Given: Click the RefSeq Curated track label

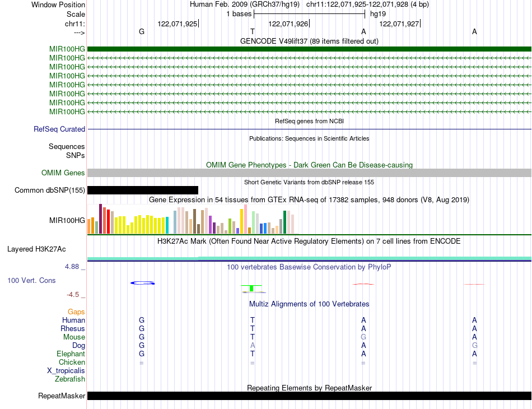Looking at the screenshot, I should pos(59,129).
